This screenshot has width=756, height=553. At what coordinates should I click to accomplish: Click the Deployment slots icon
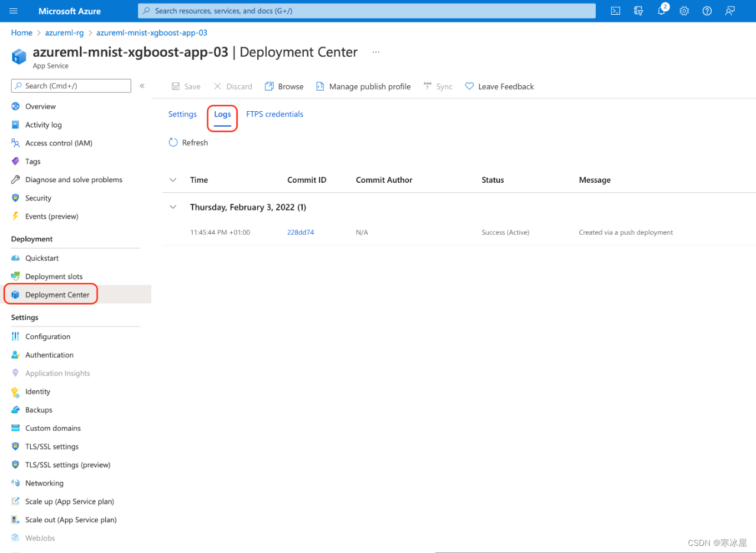(x=15, y=277)
